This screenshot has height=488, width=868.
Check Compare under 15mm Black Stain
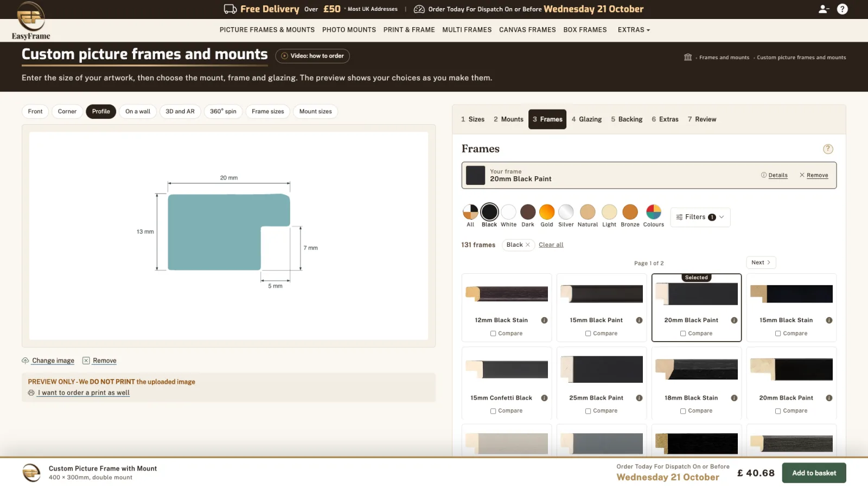[x=778, y=333]
